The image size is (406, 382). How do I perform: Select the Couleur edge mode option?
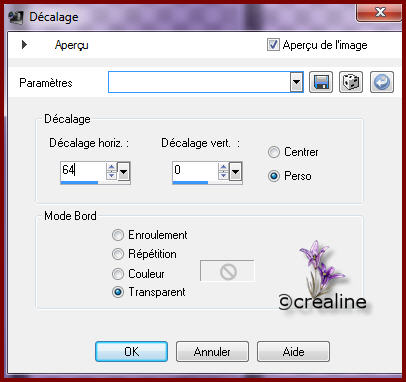(x=118, y=274)
